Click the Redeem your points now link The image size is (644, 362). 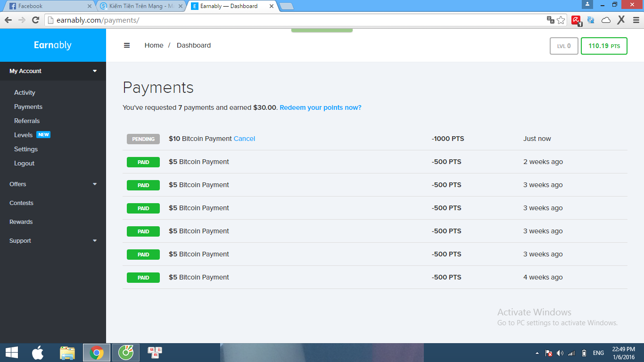(x=321, y=107)
